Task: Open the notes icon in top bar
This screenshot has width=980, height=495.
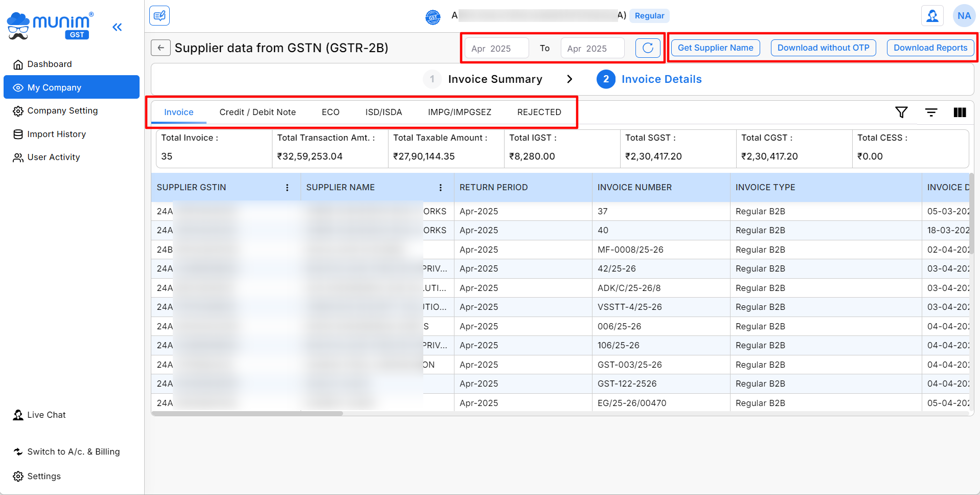Action: [x=159, y=16]
